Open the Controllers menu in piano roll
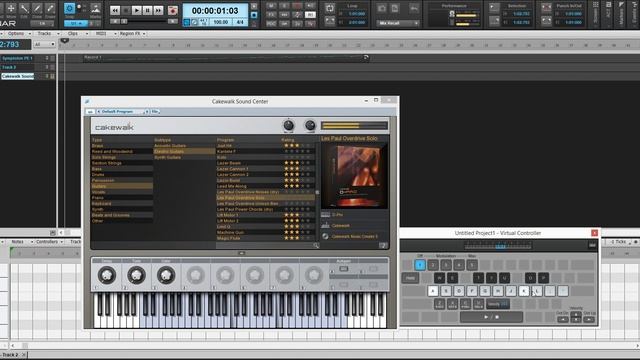This screenshot has width=640, height=360. coord(47,242)
